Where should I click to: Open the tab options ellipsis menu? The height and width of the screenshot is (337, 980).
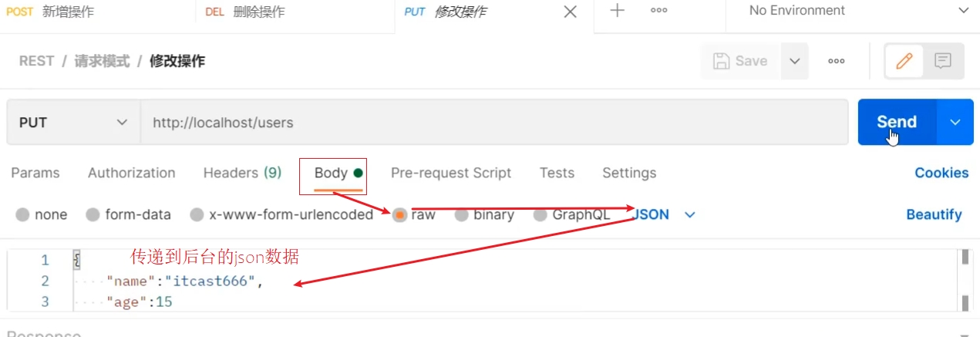coord(658,11)
